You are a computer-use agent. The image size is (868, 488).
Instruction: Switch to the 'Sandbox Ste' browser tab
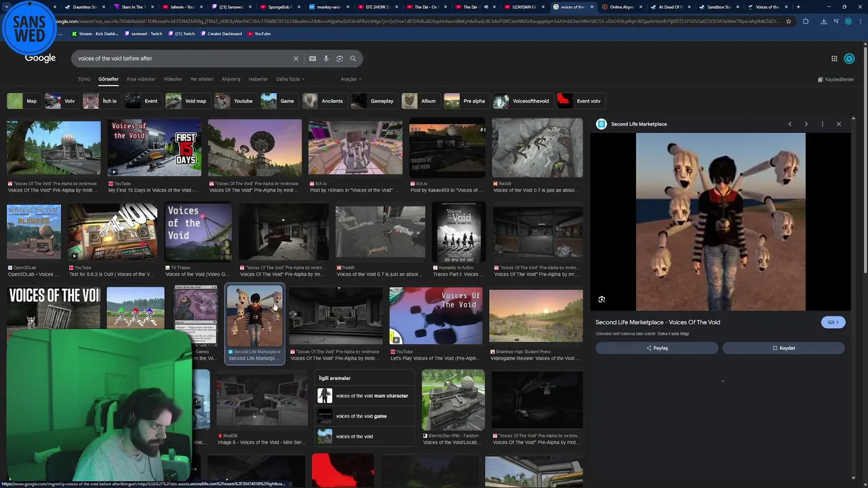click(718, 7)
